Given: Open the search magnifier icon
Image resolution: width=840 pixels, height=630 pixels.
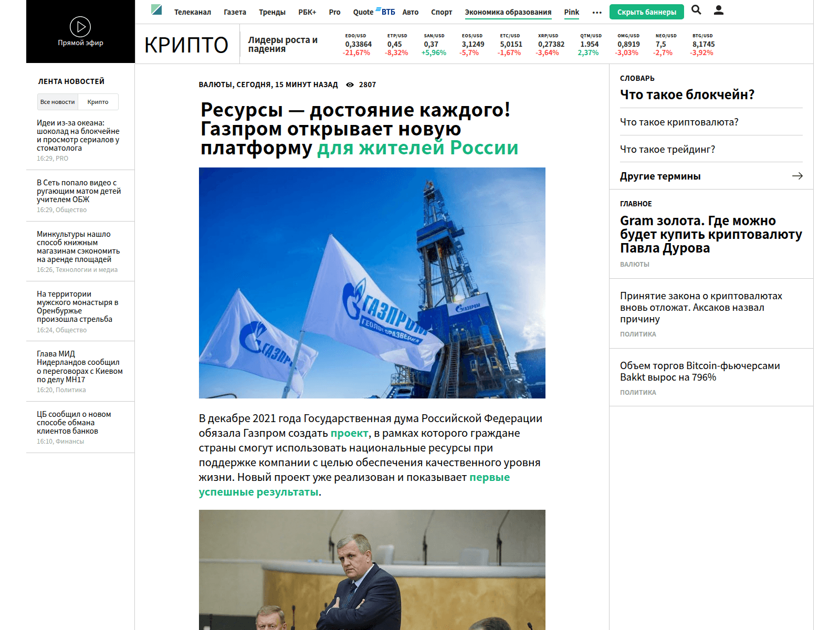Looking at the screenshot, I should click(696, 10).
